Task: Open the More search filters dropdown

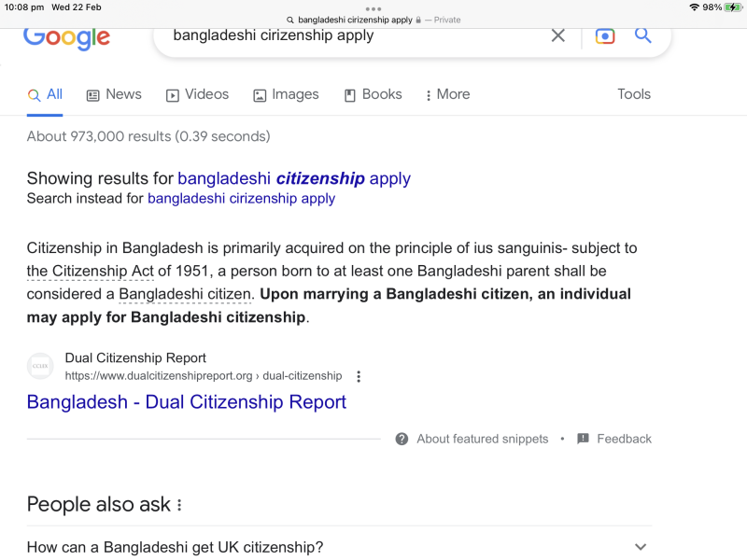Action: point(447,94)
